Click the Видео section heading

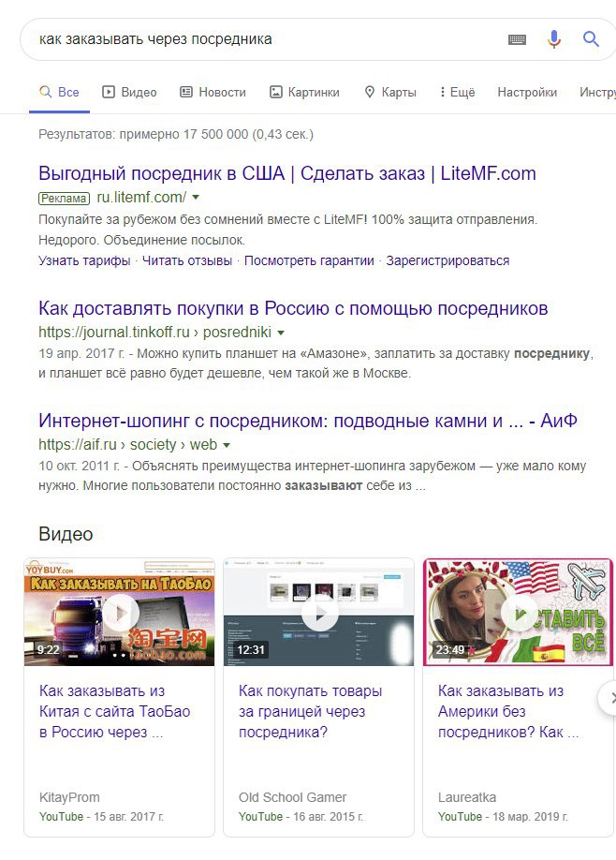pyautogui.click(x=66, y=534)
